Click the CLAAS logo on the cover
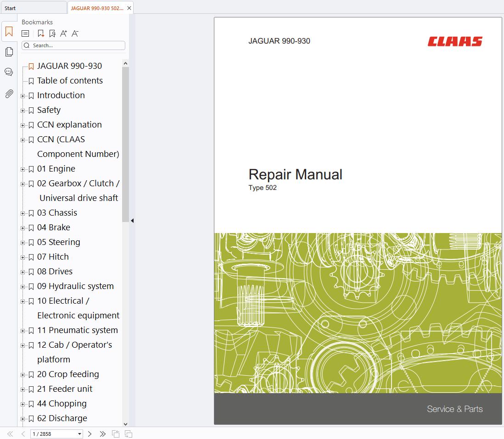This screenshot has width=504, height=439. (x=455, y=41)
